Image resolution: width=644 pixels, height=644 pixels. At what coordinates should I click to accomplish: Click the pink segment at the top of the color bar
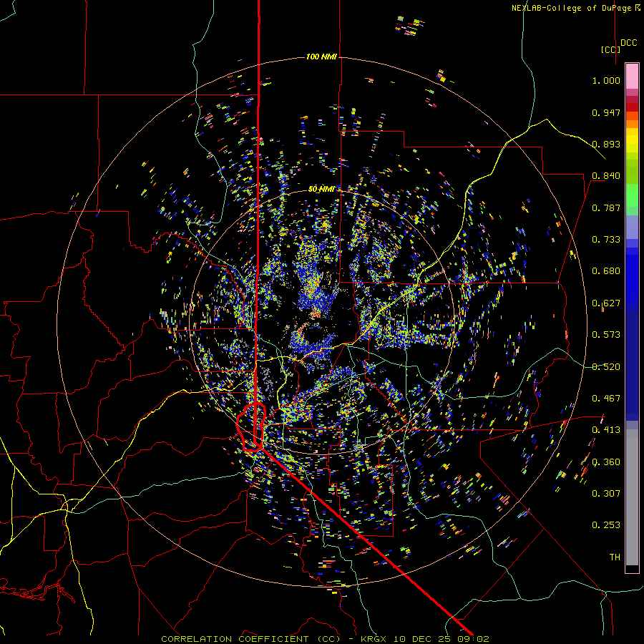632,77
